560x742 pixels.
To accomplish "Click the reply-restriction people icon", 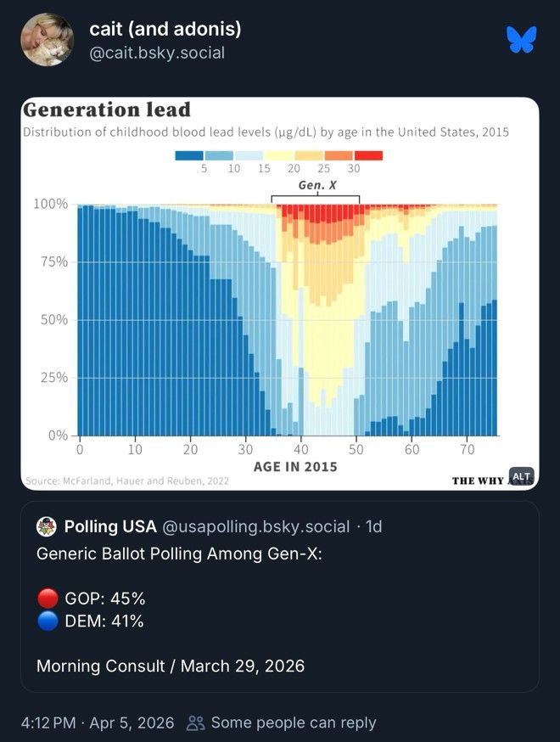I will point(195,722).
